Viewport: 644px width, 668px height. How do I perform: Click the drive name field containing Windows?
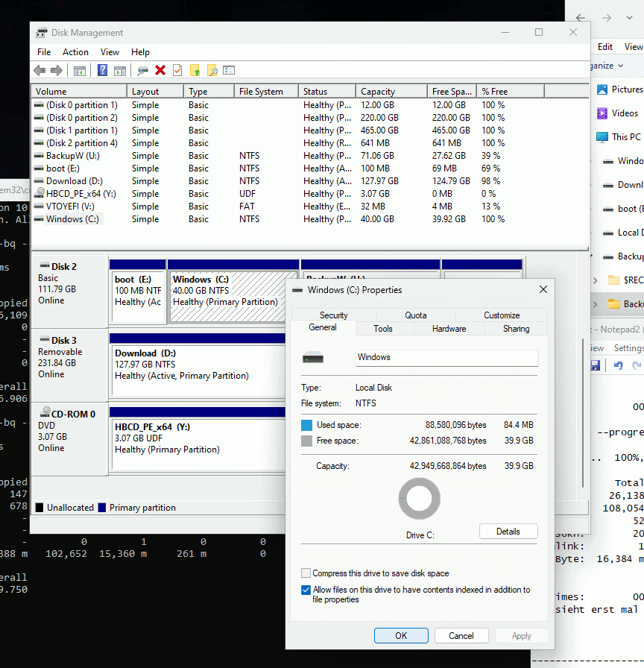[447, 357]
